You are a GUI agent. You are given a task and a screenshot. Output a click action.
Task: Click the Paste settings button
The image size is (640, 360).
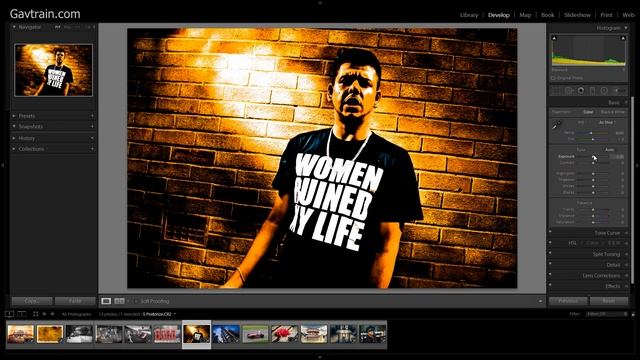click(75, 301)
